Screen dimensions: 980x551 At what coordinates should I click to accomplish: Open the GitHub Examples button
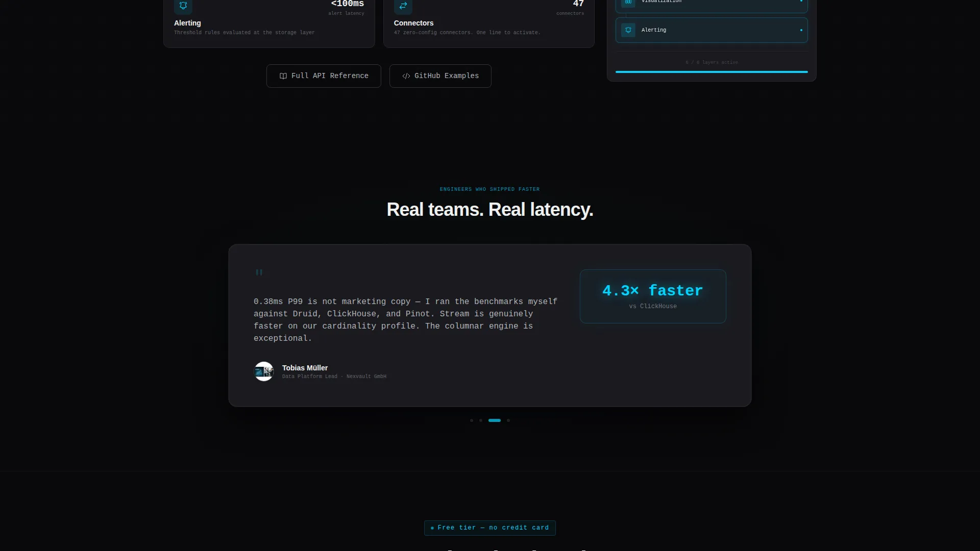(440, 76)
